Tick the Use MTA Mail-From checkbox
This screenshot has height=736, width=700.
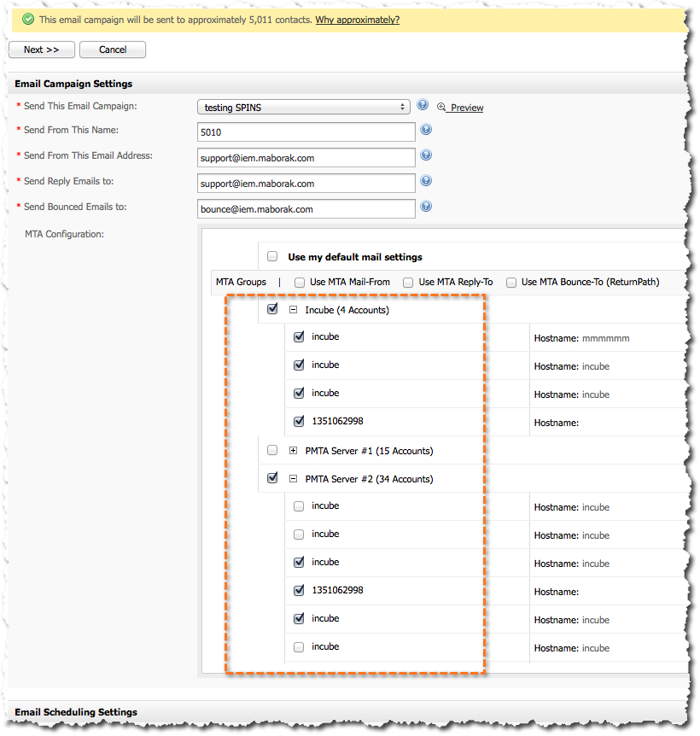300,282
